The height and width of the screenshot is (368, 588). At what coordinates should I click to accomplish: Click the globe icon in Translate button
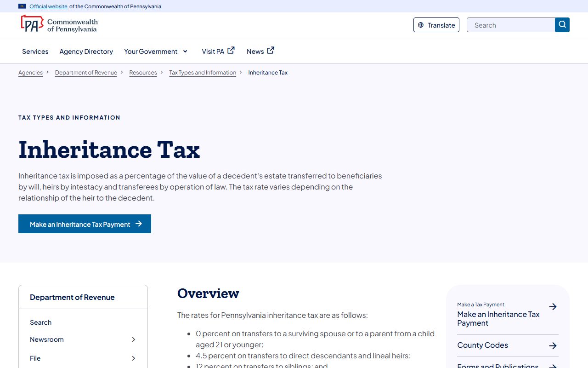tap(421, 25)
